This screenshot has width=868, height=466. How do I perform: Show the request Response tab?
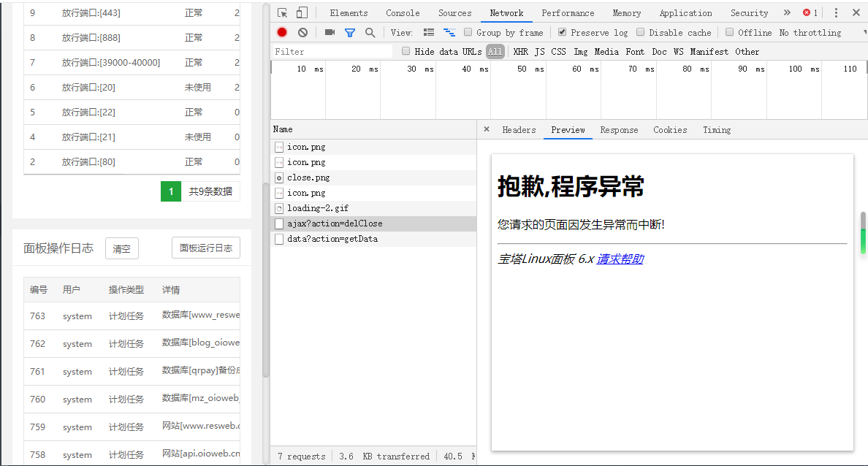pos(619,129)
